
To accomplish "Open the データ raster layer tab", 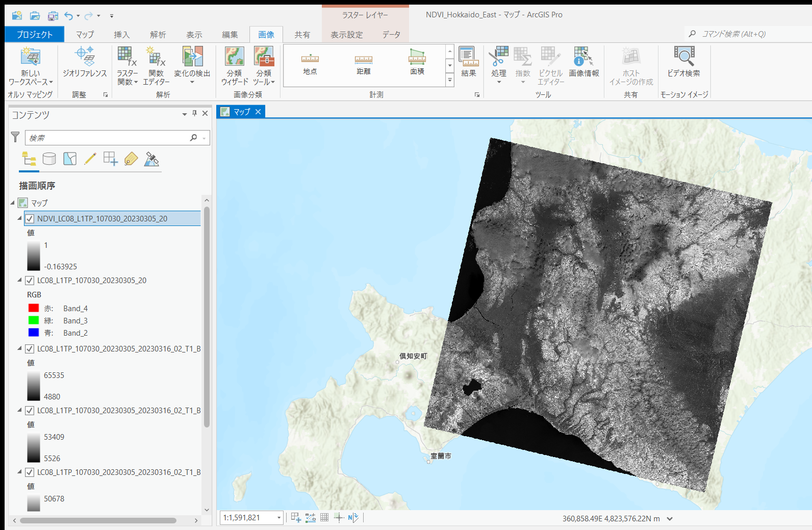I will click(x=391, y=34).
